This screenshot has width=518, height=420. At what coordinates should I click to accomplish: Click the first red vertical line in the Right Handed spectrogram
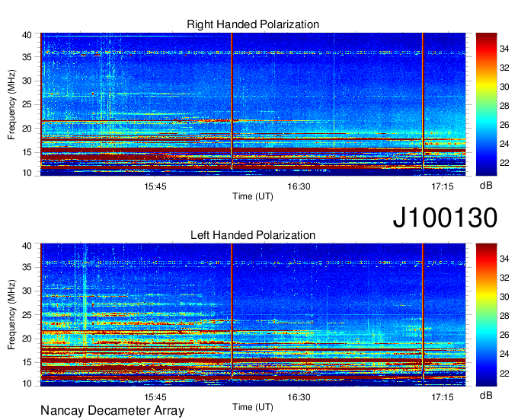pos(232,100)
